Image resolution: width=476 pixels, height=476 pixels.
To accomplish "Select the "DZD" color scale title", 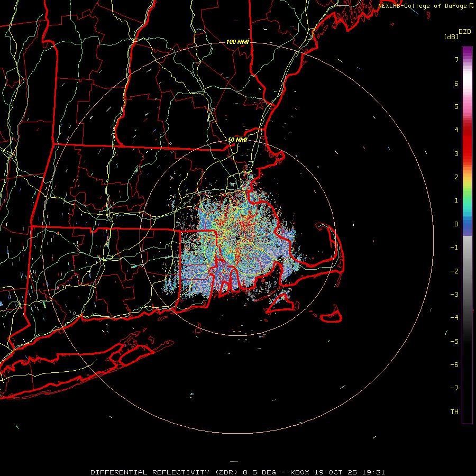I will [x=465, y=32].
